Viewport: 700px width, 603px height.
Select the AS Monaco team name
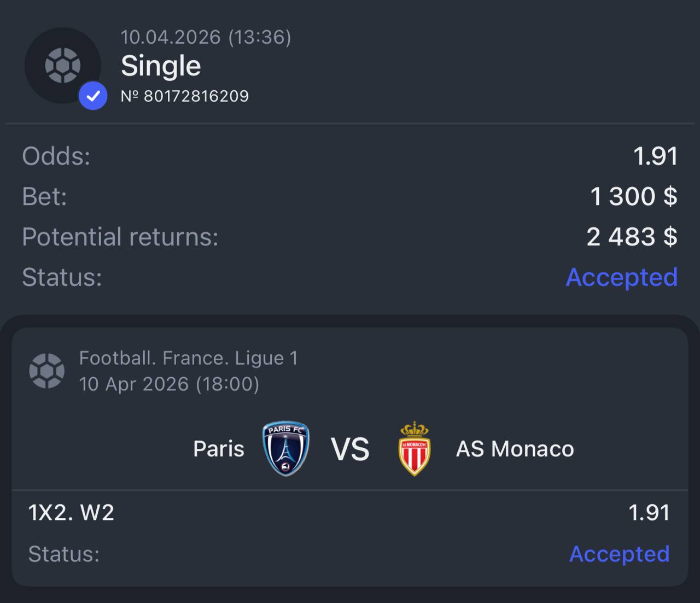515,449
